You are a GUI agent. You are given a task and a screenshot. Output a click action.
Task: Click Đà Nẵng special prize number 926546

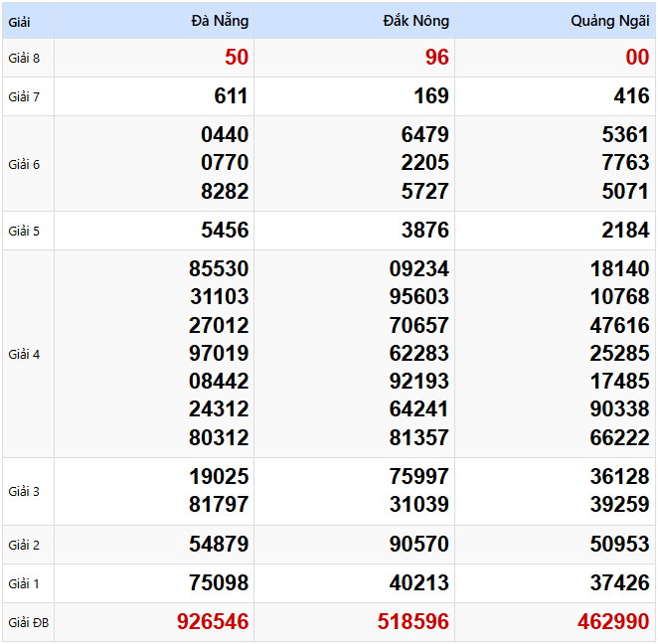click(213, 622)
